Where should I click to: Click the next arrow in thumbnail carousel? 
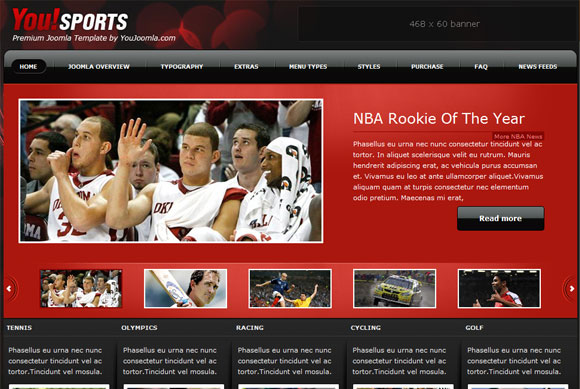coord(571,288)
